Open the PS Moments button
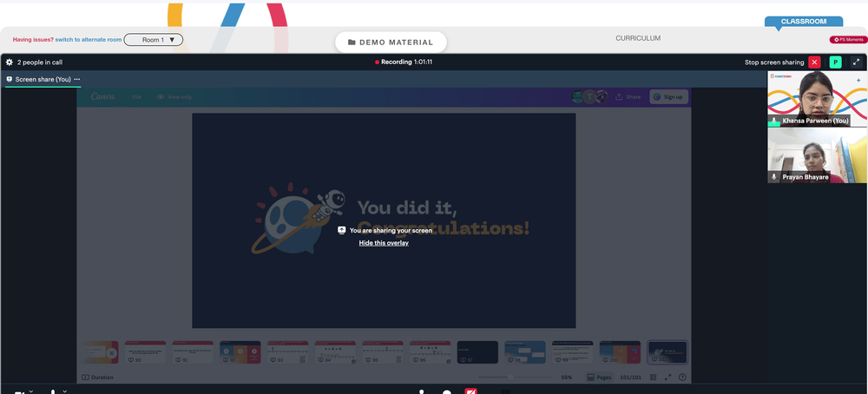 [847, 40]
